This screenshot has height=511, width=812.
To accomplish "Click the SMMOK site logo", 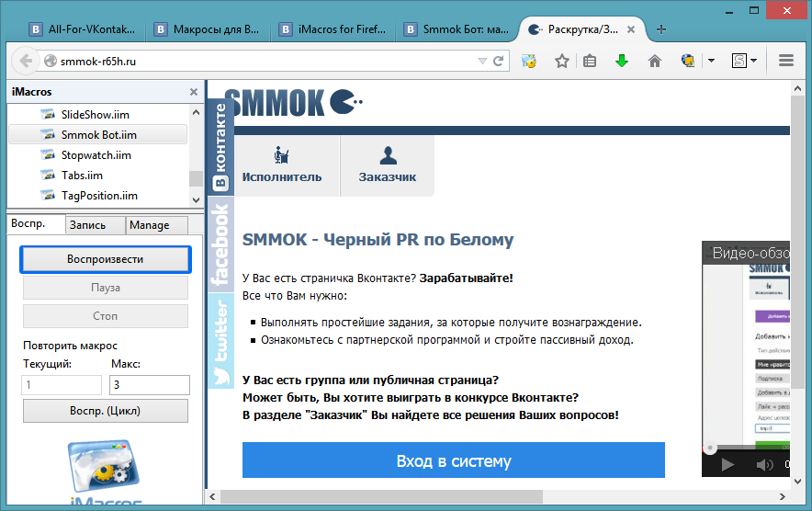I will click(x=293, y=102).
